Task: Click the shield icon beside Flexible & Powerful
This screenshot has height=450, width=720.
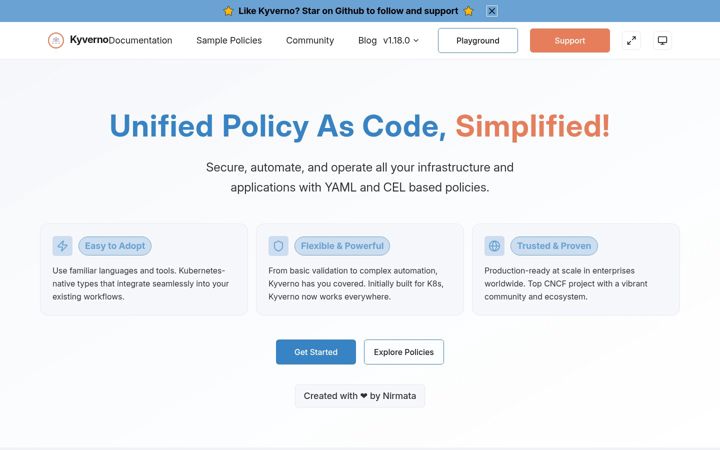Action: pyautogui.click(x=278, y=246)
